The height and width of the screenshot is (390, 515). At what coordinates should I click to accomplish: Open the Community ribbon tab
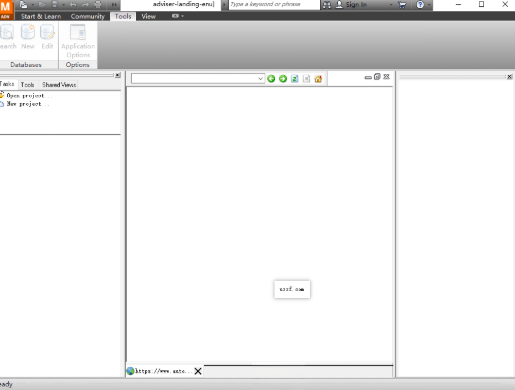(88, 16)
